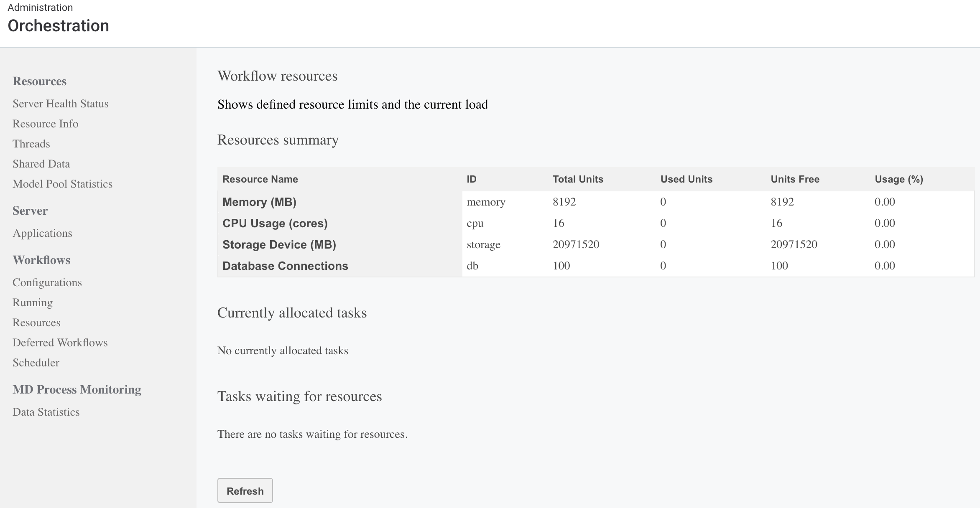Open the Threads page
This screenshot has width=980, height=508.
pyautogui.click(x=31, y=143)
